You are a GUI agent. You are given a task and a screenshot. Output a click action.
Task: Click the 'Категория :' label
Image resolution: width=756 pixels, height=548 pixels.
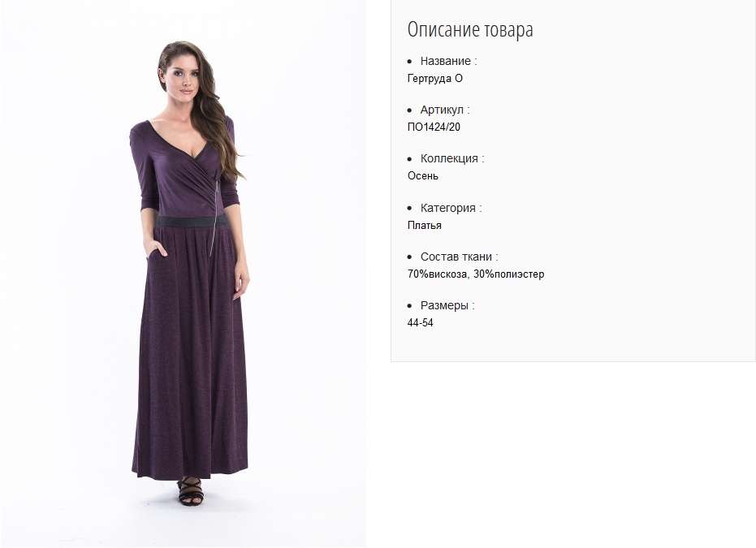(x=451, y=208)
